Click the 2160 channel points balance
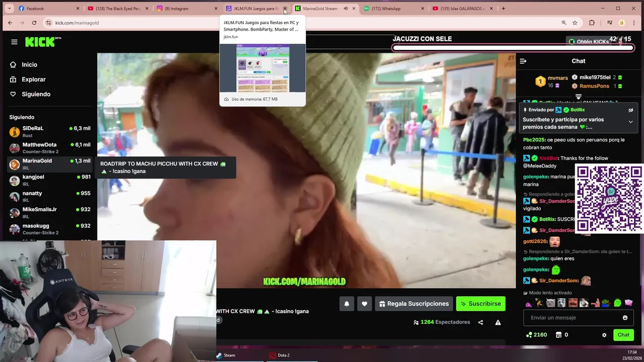This screenshot has width=644, height=362. click(x=536, y=335)
